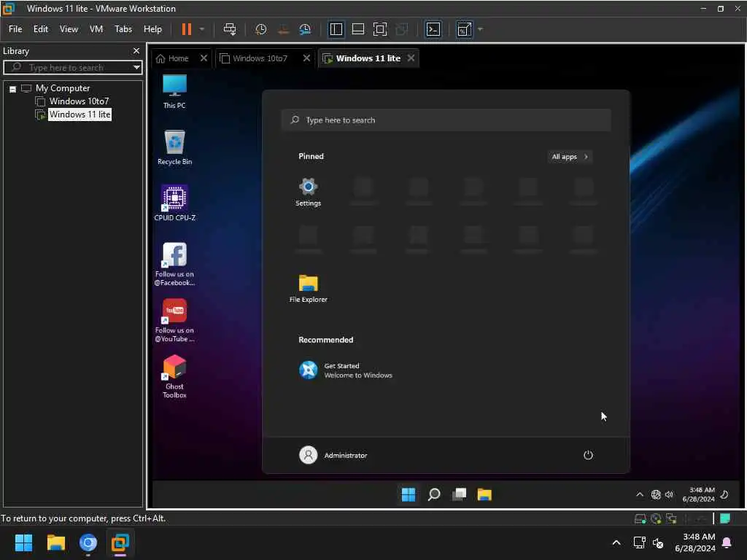Close the Home tab
Image resolution: width=747 pixels, height=560 pixels.
tap(204, 58)
